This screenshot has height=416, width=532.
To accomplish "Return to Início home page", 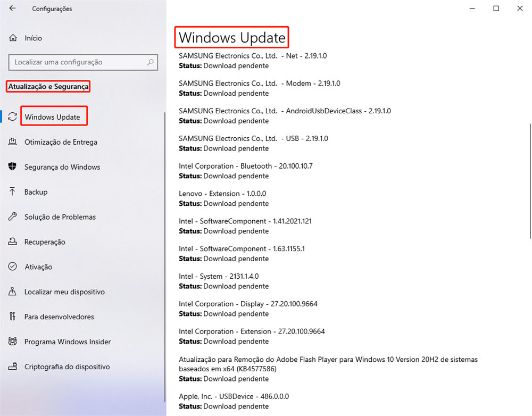I will [33, 38].
